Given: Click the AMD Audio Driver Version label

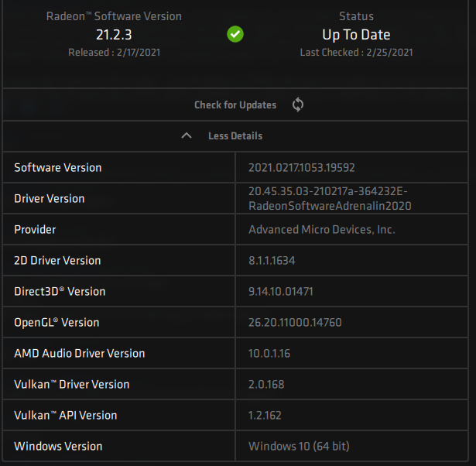Looking at the screenshot, I should (x=80, y=354).
